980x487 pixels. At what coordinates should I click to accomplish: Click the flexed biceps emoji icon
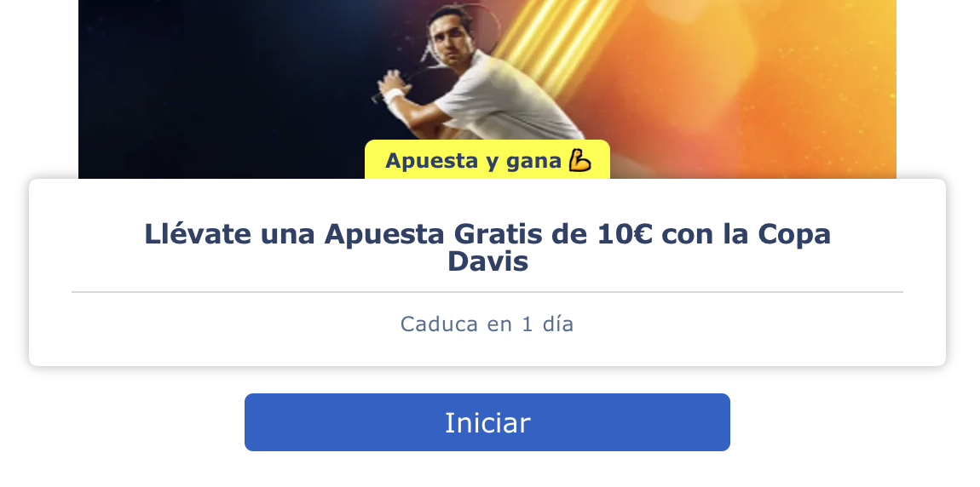pos(579,161)
